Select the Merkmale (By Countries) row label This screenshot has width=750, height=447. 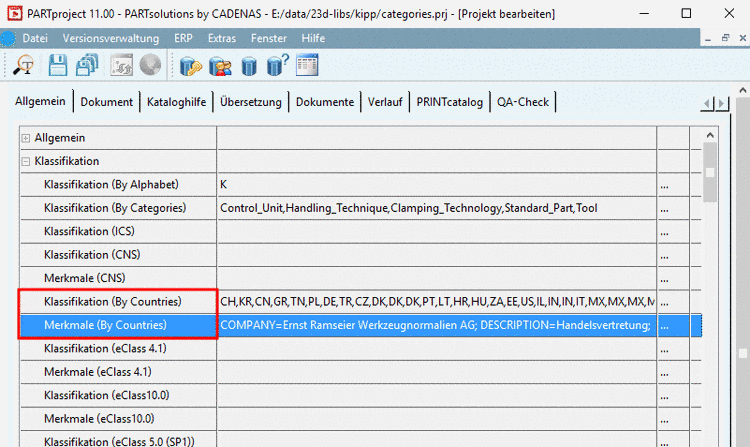105,325
